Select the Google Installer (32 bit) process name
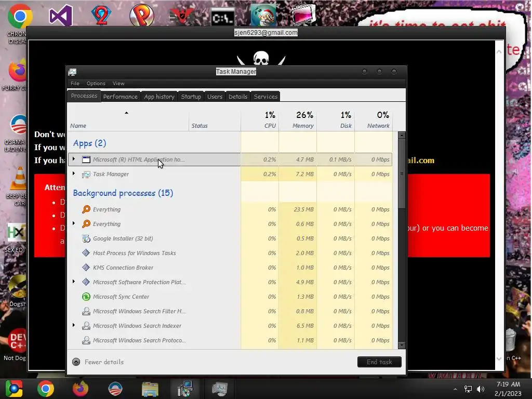 (123, 238)
